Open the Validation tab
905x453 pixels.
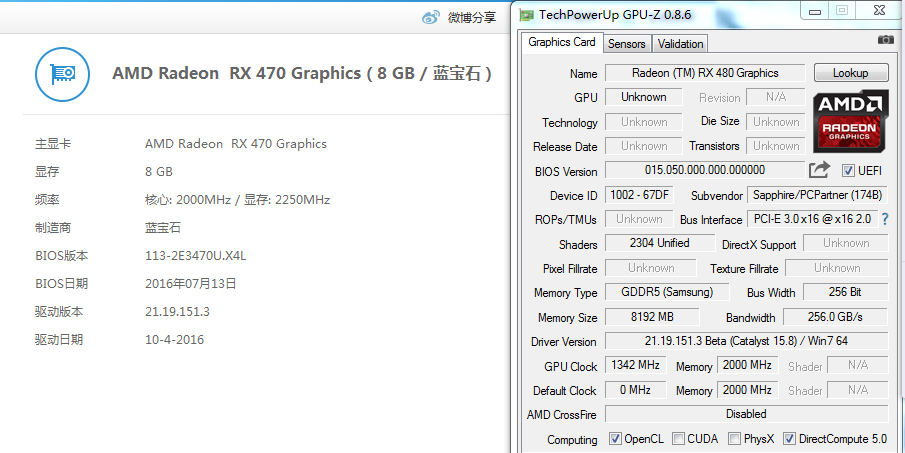coord(680,44)
